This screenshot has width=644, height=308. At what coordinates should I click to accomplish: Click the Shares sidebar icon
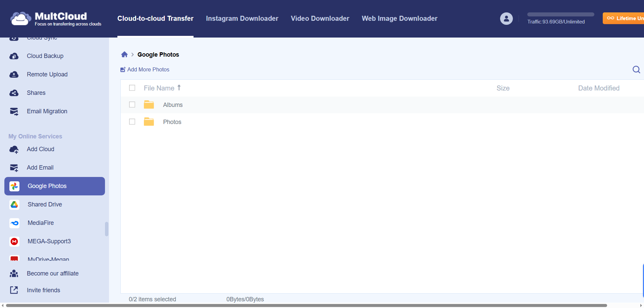click(x=14, y=93)
